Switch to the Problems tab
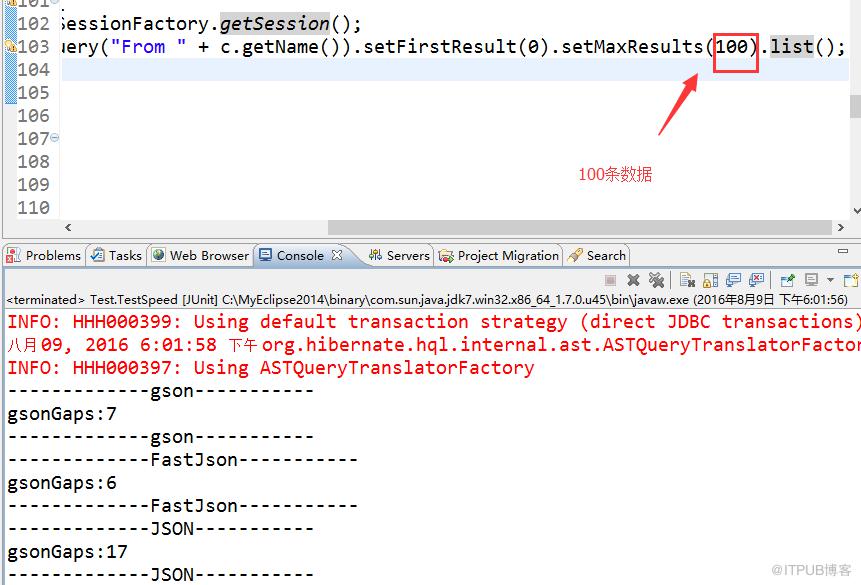 pos(44,255)
